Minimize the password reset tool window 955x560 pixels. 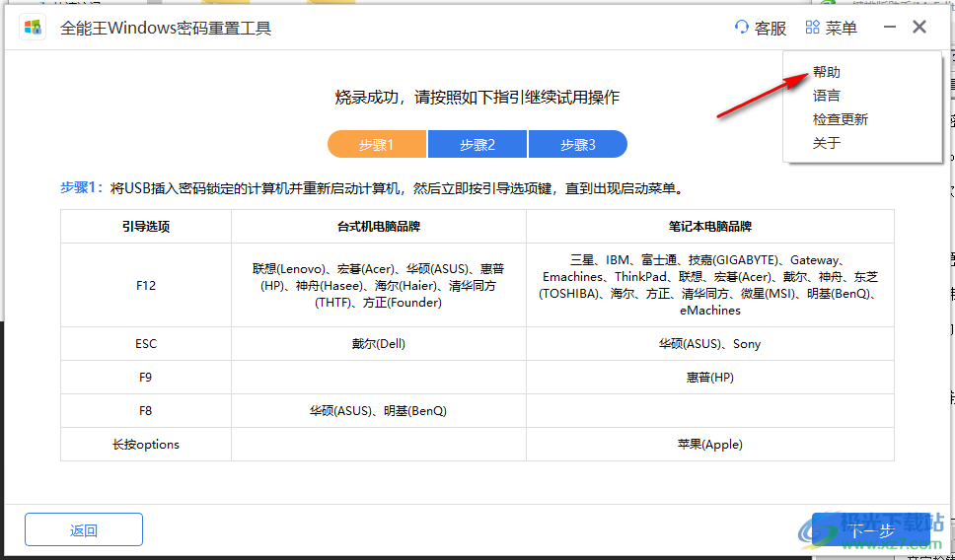(x=890, y=28)
